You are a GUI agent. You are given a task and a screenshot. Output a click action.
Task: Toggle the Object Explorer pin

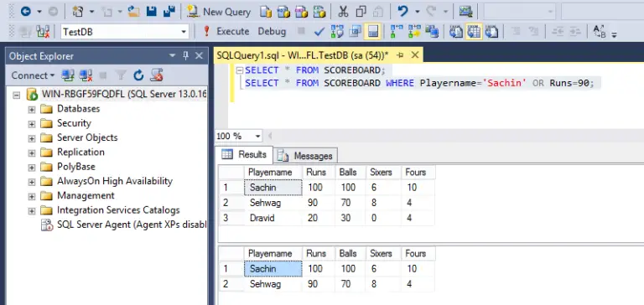click(x=185, y=56)
